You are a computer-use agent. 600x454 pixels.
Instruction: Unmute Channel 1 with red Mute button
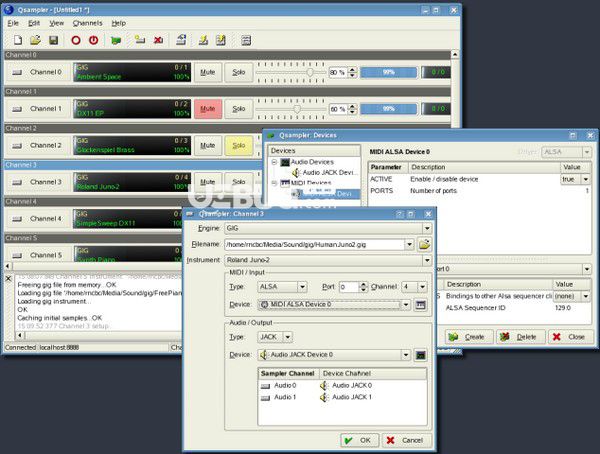pyautogui.click(x=207, y=109)
